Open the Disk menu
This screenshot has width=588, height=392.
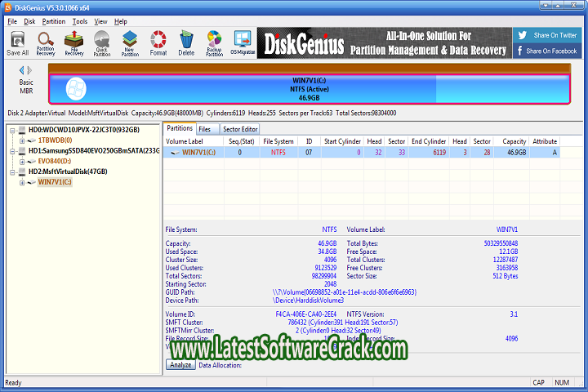[29, 21]
